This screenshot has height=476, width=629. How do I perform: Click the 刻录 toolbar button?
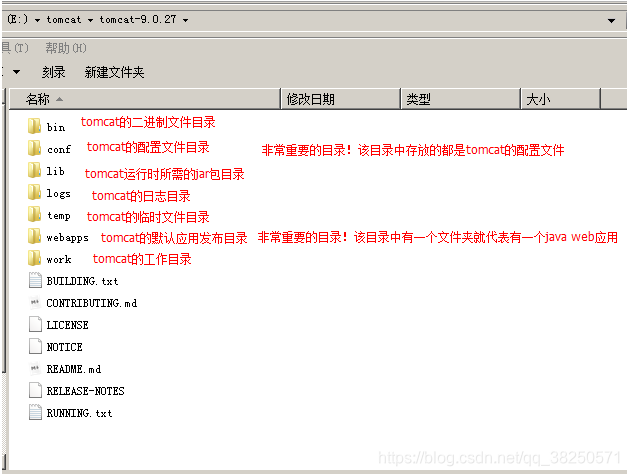53,72
